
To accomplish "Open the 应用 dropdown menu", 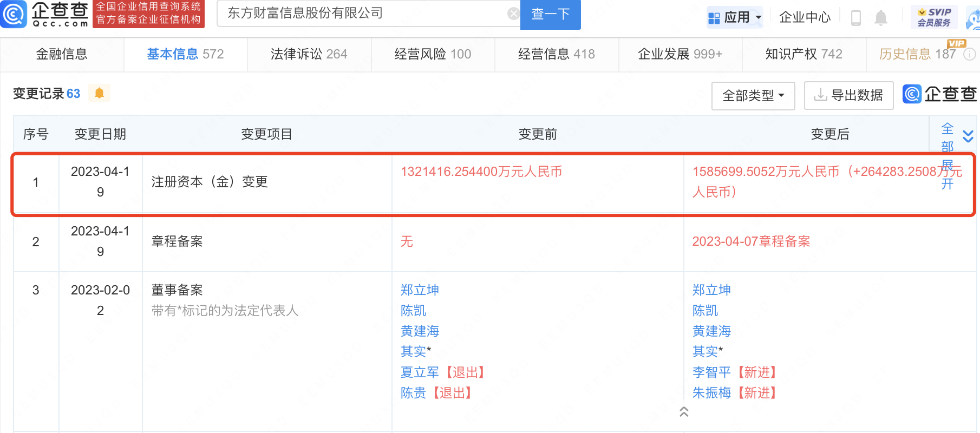I will [735, 17].
